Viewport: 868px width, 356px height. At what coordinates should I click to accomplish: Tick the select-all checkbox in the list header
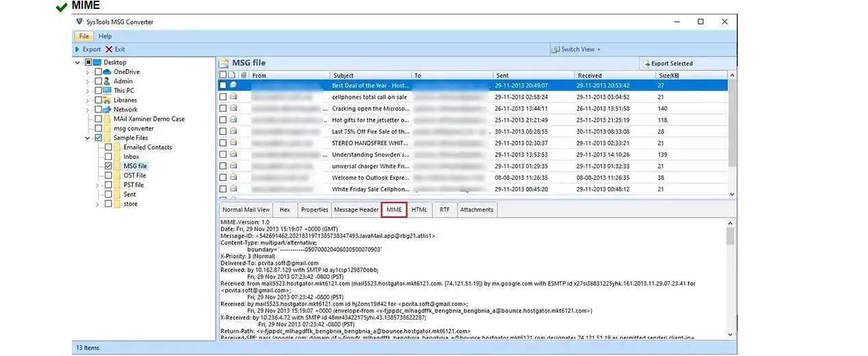click(x=223, y=75)
